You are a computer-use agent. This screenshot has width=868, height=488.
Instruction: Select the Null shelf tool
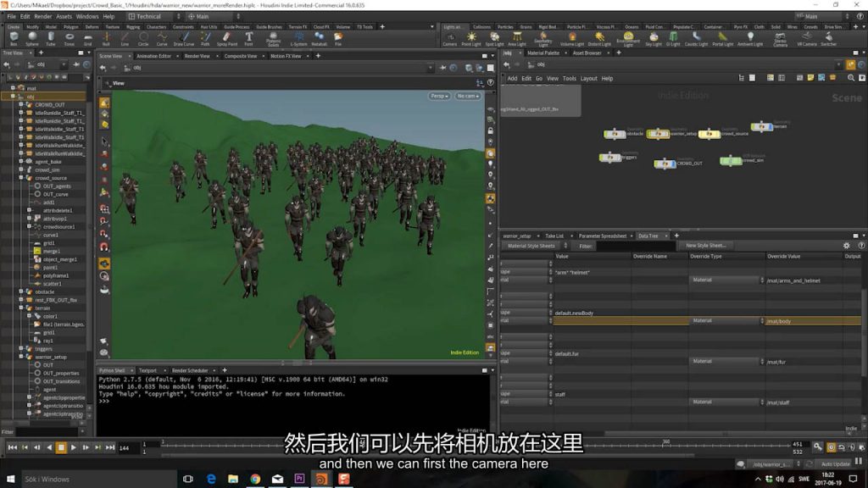106,38
